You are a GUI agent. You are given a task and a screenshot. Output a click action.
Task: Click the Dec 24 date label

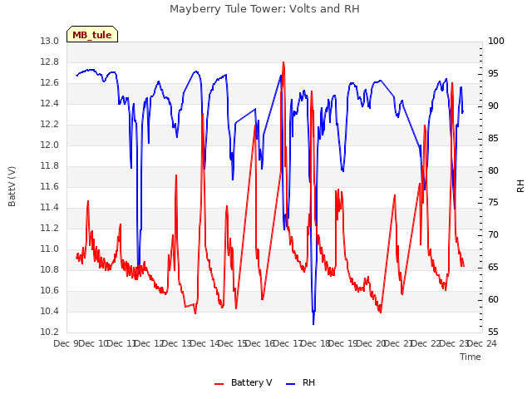(x=482, y=343)
